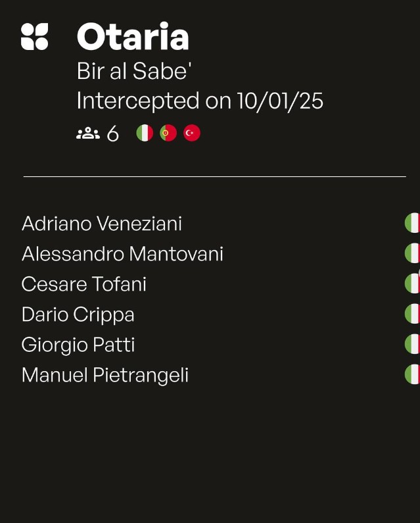Choose Giorgio Patti in crew list
The image size is (420, 523).
(x=78, y=345)
